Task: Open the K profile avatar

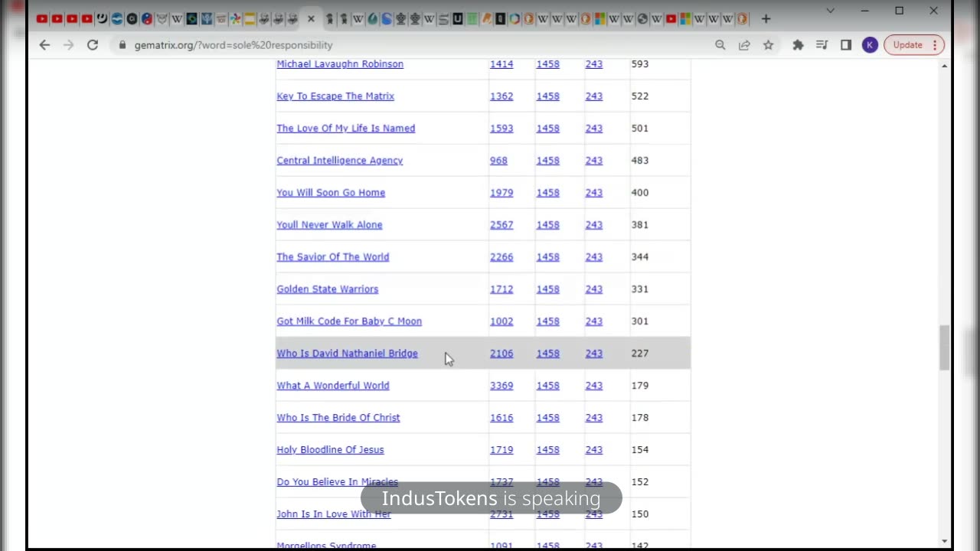Action: tap(870, 45)
